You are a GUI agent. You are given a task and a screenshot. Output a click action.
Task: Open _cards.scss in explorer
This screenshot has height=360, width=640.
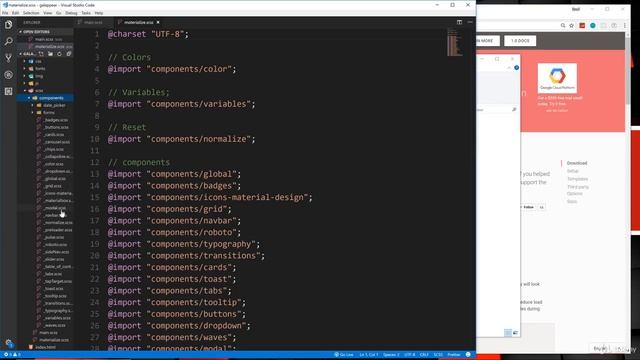click(54, 135)
